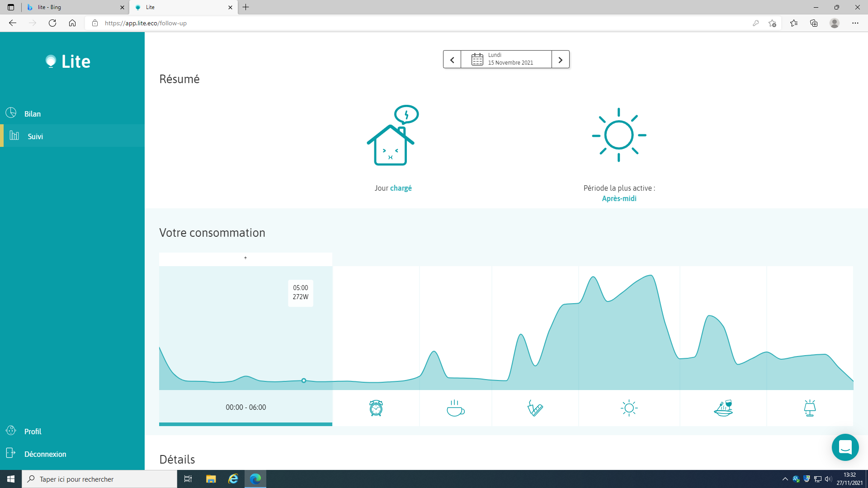Open Internet Explorer from taskbar
The height and width of the screenshot is (488, 868).
click(x=233, y=479)
